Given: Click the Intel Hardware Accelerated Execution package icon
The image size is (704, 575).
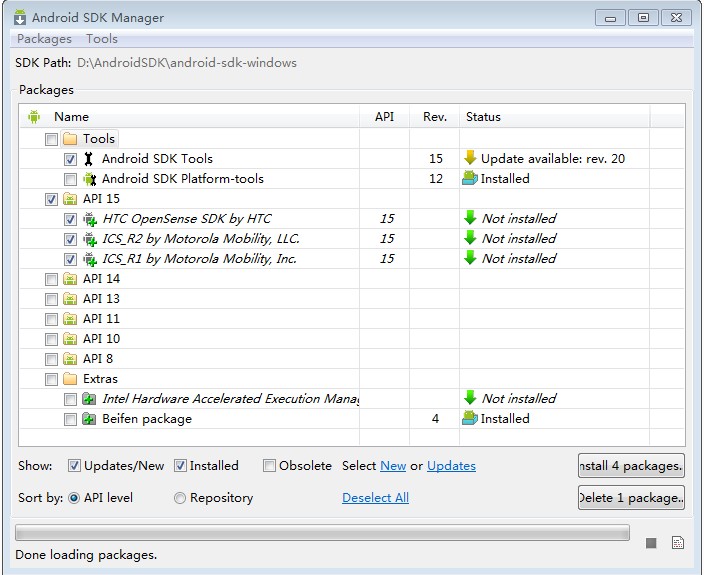Looking at the screenshot, I should click(89, 399).
